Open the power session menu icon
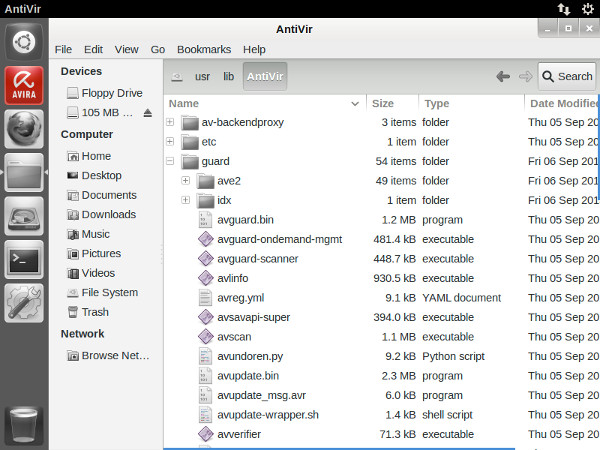600x450 pixels. point(587,9)
